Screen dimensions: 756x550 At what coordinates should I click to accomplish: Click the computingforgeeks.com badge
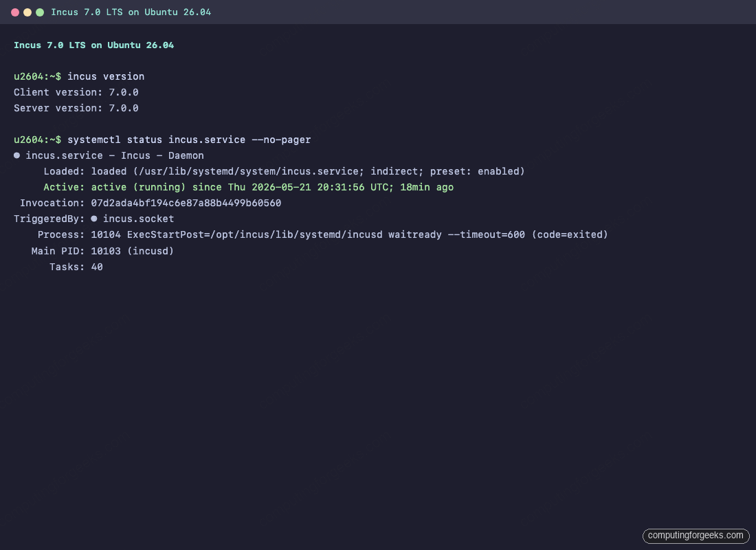(696, 536)
